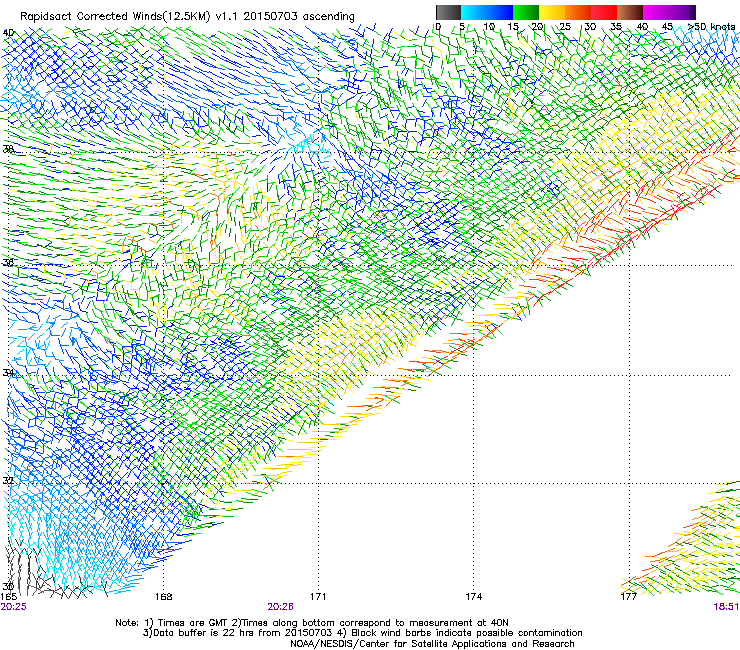Click the '0' legend scale label
Viewport: 740px width, 650px height.
[438, 26]
